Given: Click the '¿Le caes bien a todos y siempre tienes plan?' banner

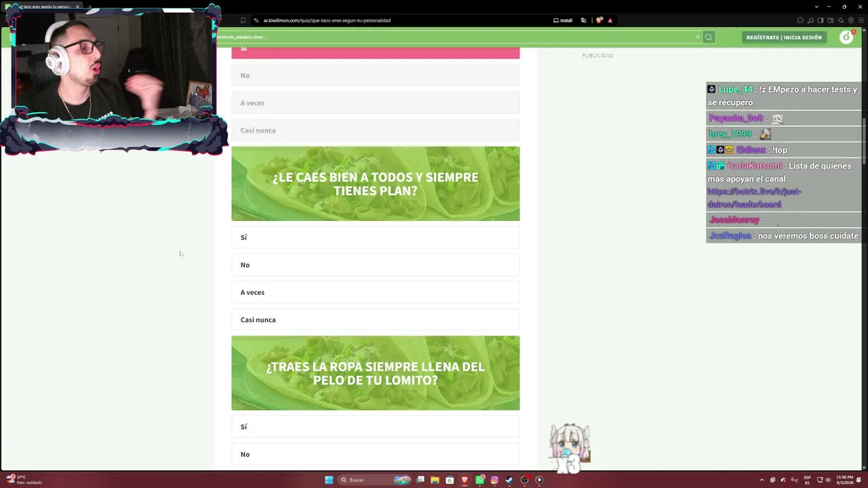Looking at the screenshot, I should tap(375, 184).
